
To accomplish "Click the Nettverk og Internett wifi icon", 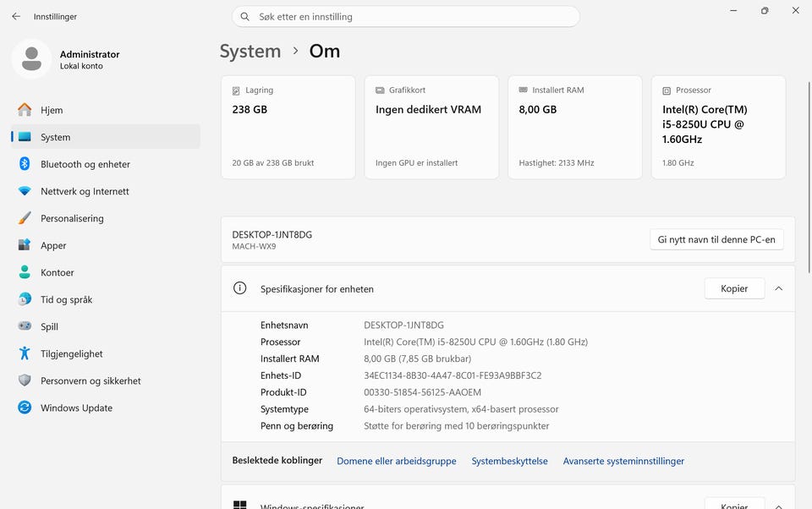I will pos(25,191).
